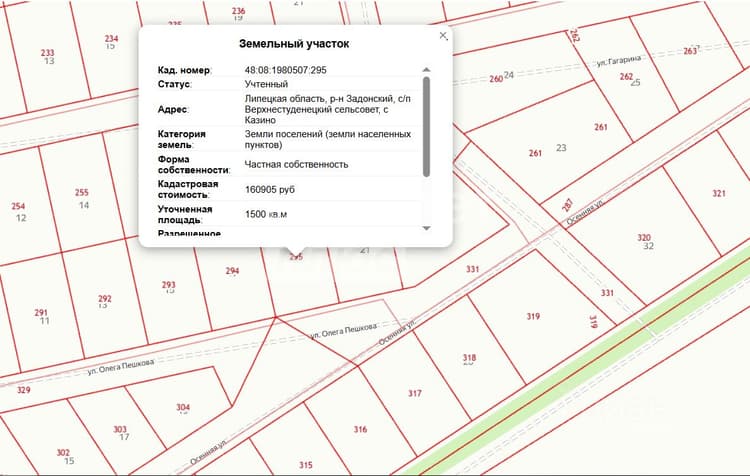The height and width of the screenshot is (476, 750).
Task: Click the cadastral value 160905 руб
Action: tap(270, 189)
